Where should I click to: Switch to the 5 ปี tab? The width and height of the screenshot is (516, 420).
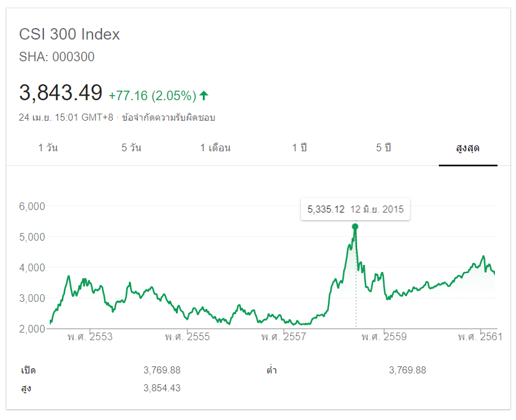click(383, 148)
